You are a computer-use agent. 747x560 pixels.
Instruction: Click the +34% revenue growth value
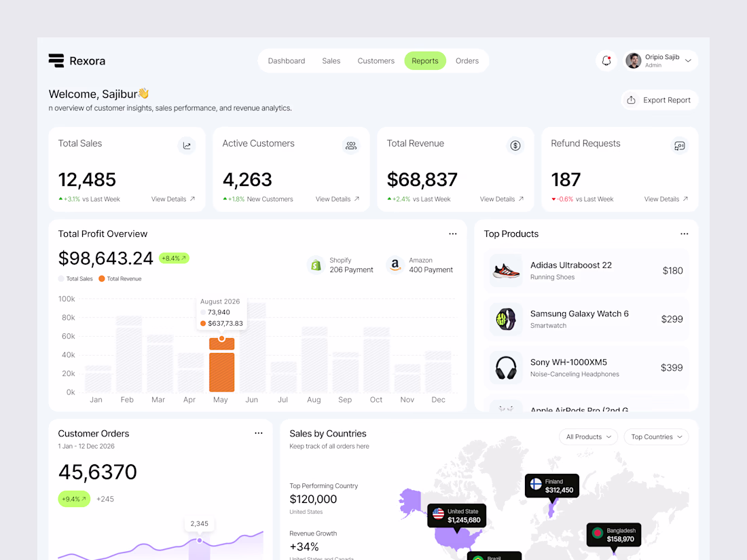click(x=304, y=546)
